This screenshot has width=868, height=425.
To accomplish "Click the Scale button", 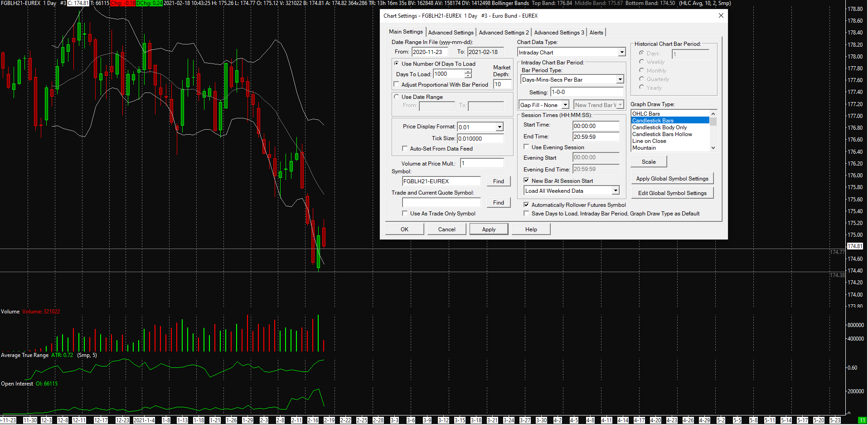I will pyautogui.click(x=648, y=162).
